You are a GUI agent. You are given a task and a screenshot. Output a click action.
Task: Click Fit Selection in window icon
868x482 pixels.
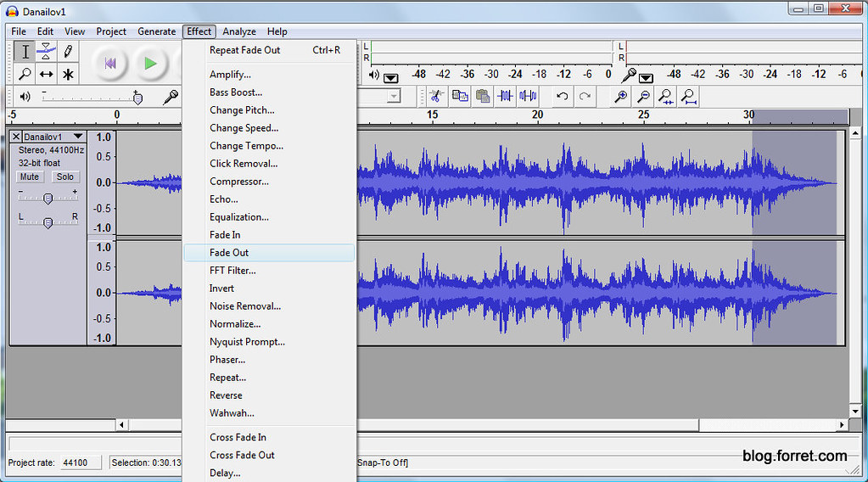(666, 96)
